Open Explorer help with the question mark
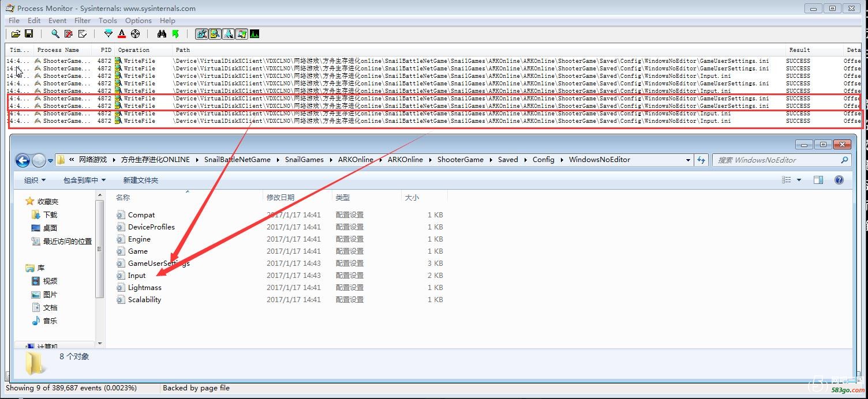 (839, 180)
